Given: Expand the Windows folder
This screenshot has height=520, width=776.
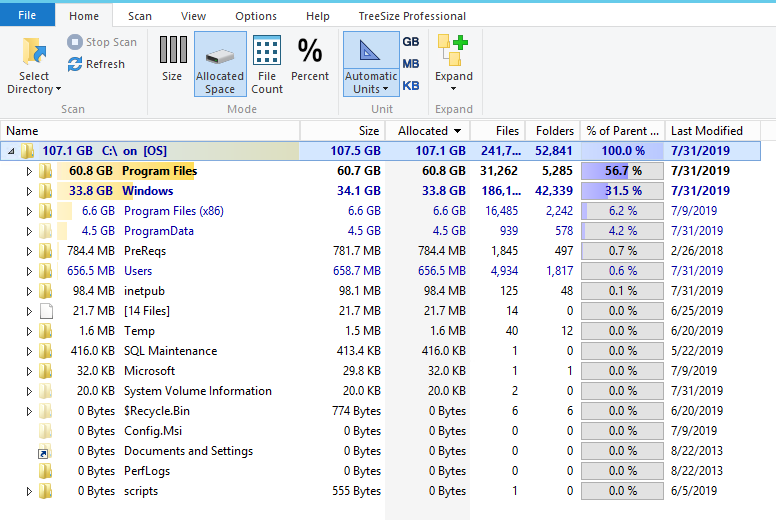Looking at the screenshot, I should (29, 191).
